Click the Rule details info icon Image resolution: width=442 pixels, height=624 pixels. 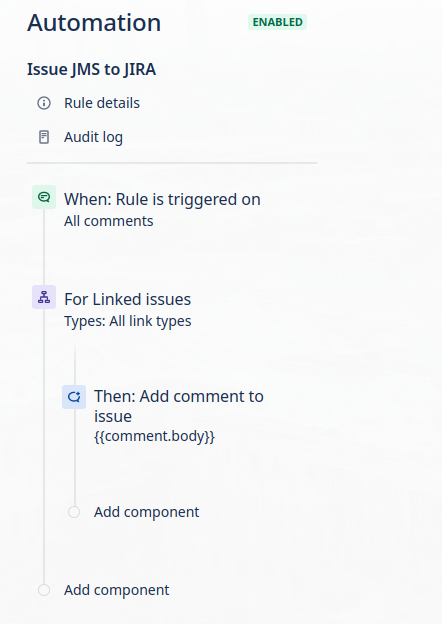(x=44, y=103)
